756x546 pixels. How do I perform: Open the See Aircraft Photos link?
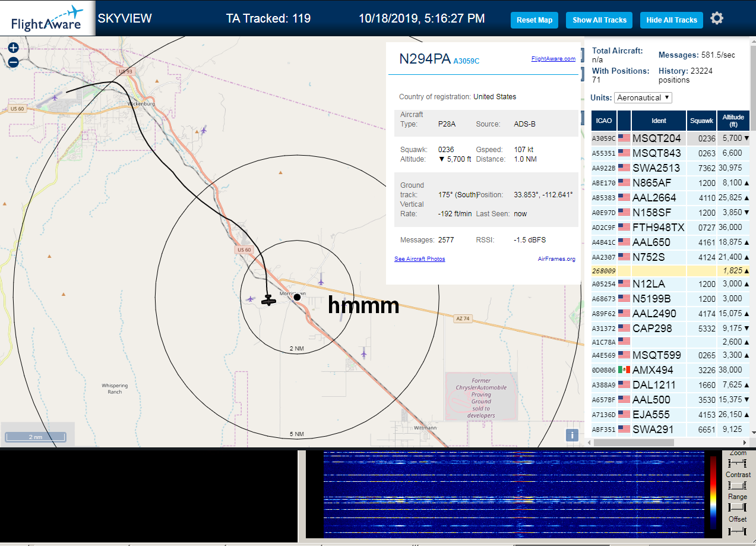[x=419, y=259]
